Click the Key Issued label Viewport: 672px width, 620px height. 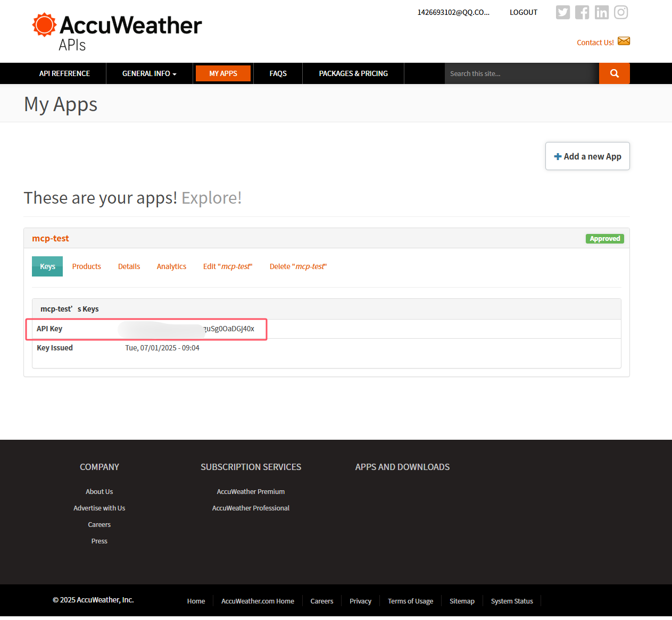coord(55,348)
